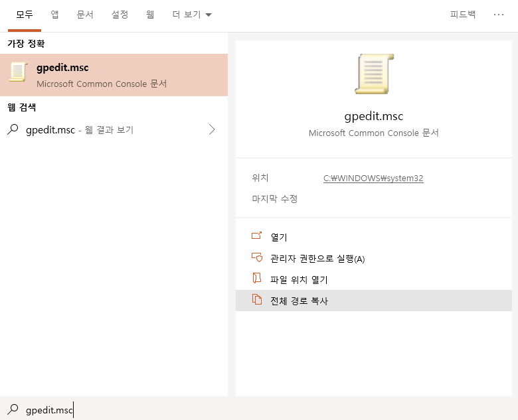Select 전체 경로 복사
This screenshot has width=518, height=420.
[374, 301]
